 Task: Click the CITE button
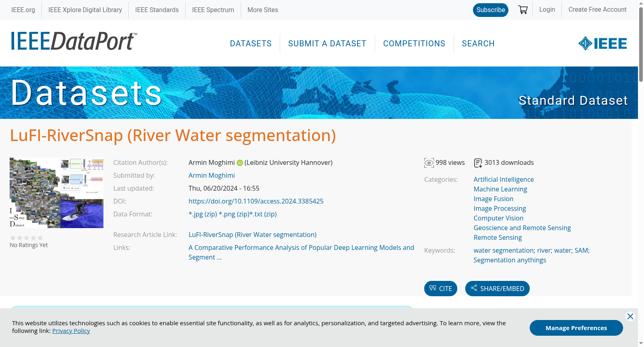[441, 289]
